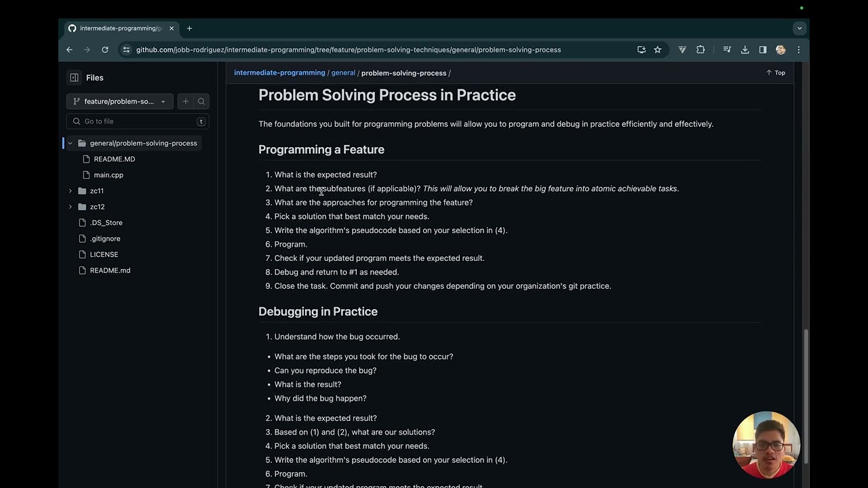The image size is (868, 488).
Task: Search the repository with magnifier button
Action: click(x=201, y=102)
